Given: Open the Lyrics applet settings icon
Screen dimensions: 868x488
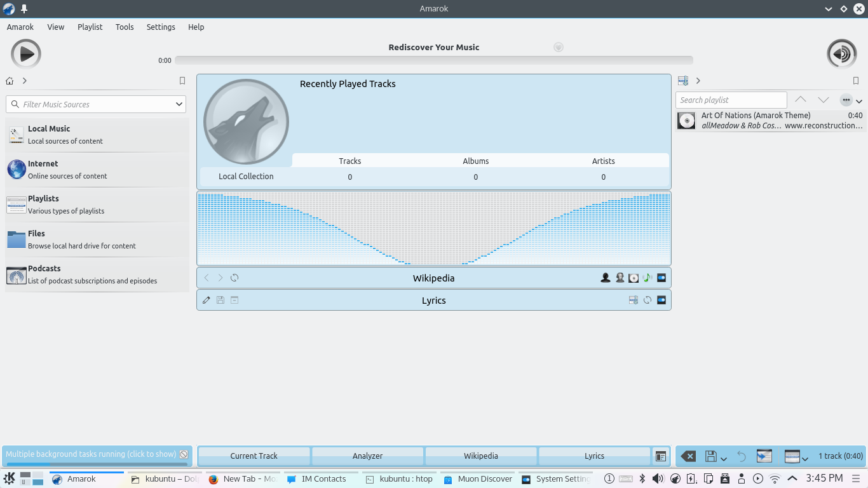Looking at the screenshot, I should tap(661, 300).
